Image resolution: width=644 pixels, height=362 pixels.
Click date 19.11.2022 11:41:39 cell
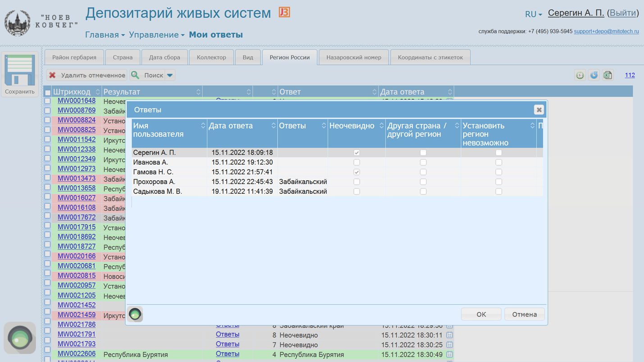click(242, 192)
